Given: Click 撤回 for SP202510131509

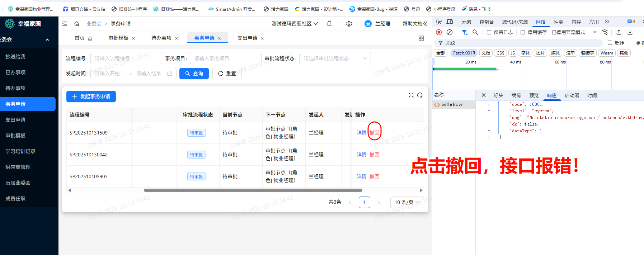Looking at the screenshot, I should point(375,133).
